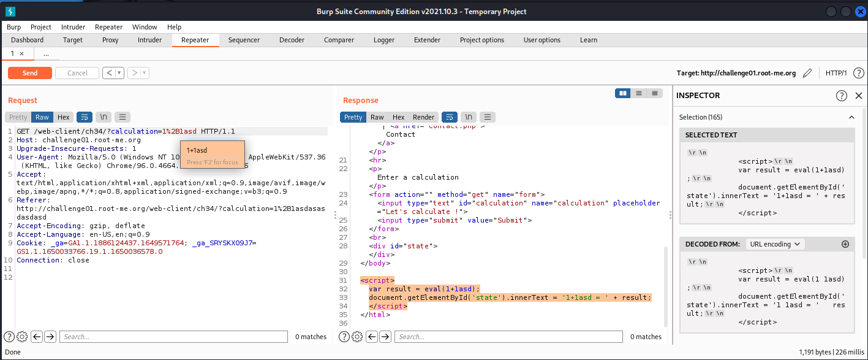Switch to the Decoder tab
Viewport: 868px width, 360px height.
[x=292, y=40]
